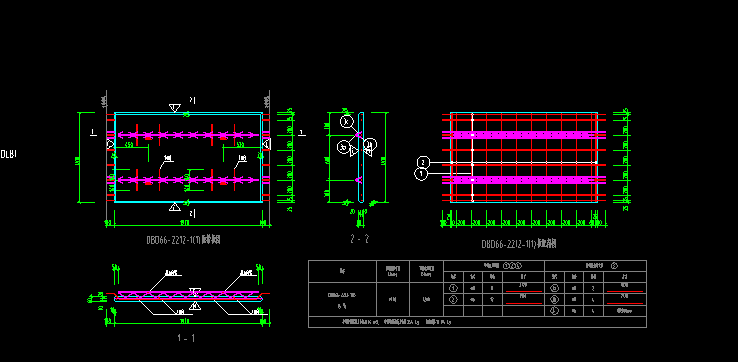Image resolution: width=738 pixels, height=362 pixels.
Task: Pick the circled callout right of the section 2-2 slab
Action: 370,144
